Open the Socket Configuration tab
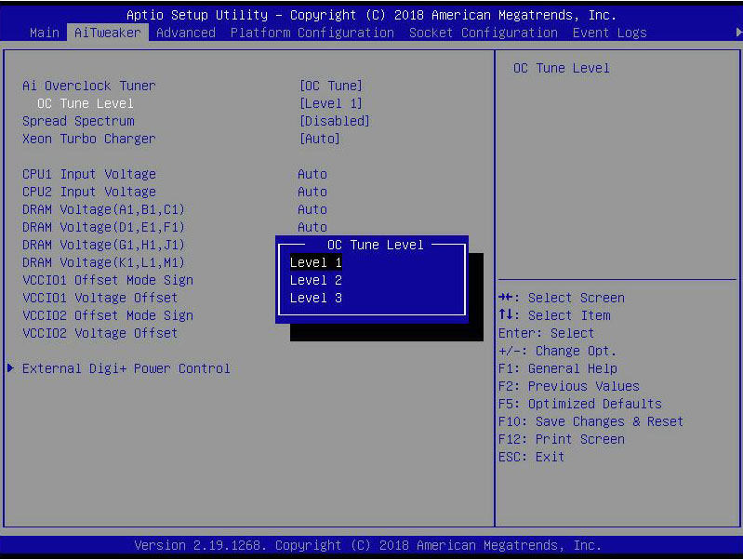Viewport: 743px width, 560px height. pos(484,33)
